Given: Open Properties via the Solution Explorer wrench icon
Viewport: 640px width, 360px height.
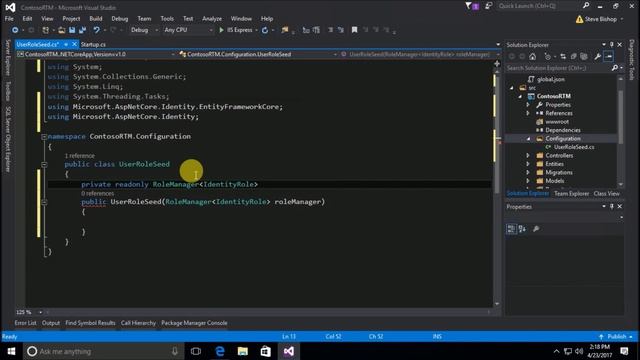Looking at the screenshot, I should coord(598,57).
